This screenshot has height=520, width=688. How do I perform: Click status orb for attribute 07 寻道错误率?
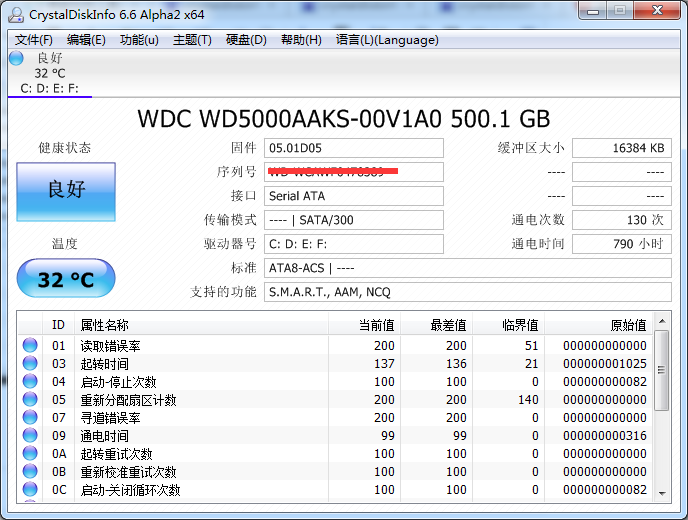pyautogui.click(x=30, y=417)
